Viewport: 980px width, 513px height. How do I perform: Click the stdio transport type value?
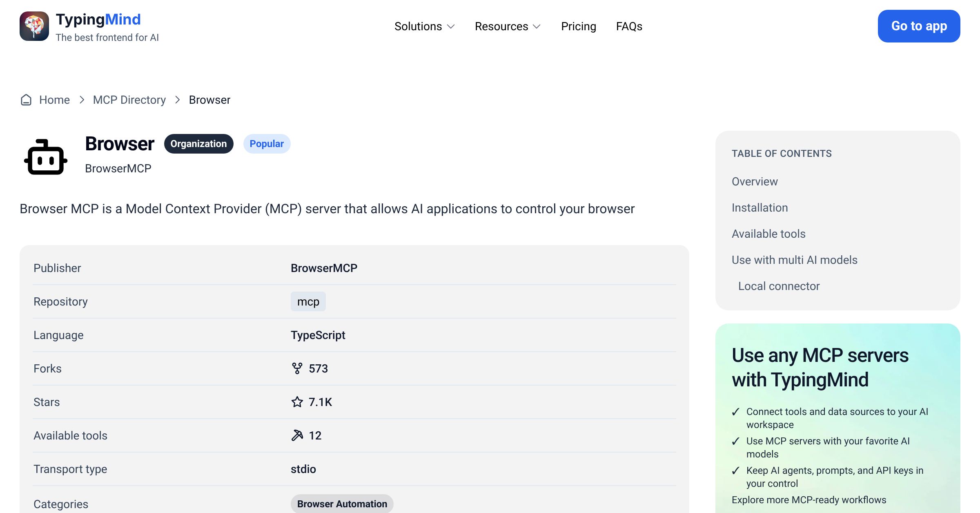(x=303, y=469)
